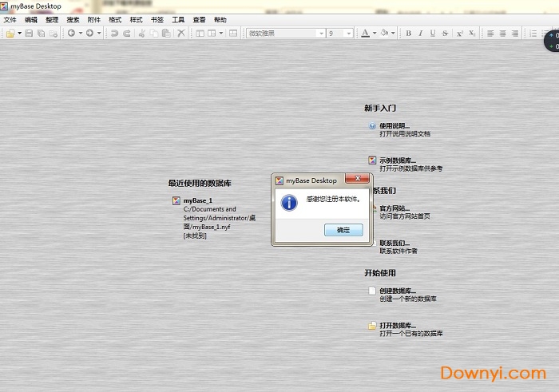Align text to the left
The width and height of the screenshot is (559, 392).
490,34
